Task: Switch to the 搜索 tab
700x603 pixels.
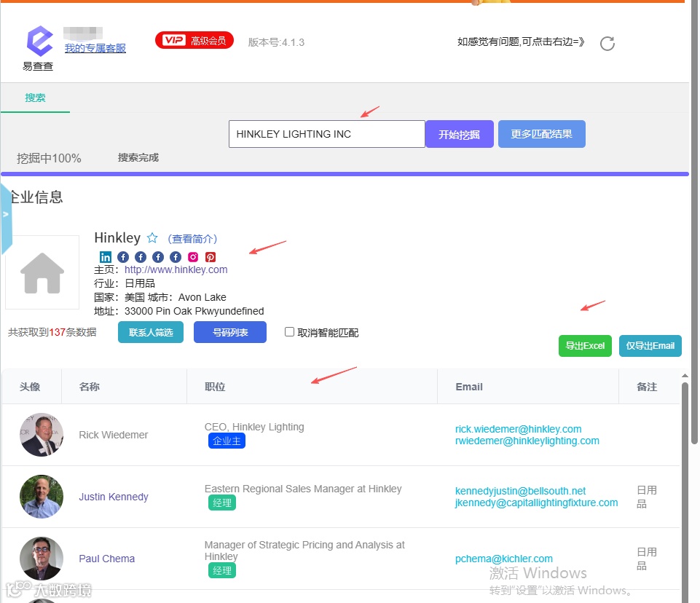Action: coord(35,98)
